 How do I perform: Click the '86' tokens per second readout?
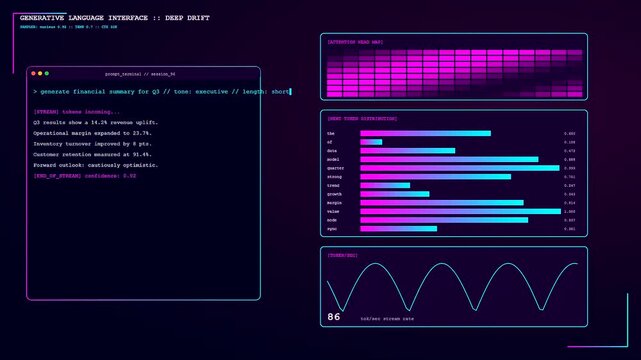[x=334, y=317]
